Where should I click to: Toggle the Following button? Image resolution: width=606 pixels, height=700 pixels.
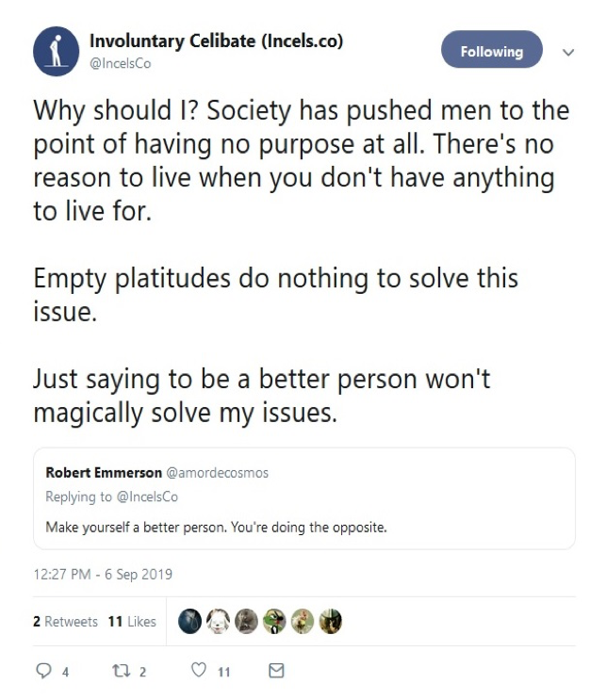pyautogui.click(x=491, y=51)
